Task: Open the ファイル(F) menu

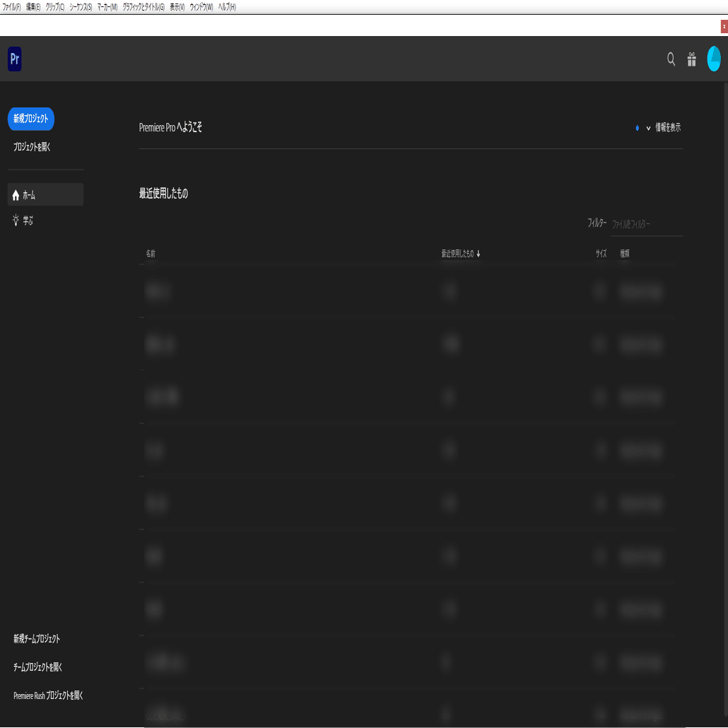Action: (11, 7)
